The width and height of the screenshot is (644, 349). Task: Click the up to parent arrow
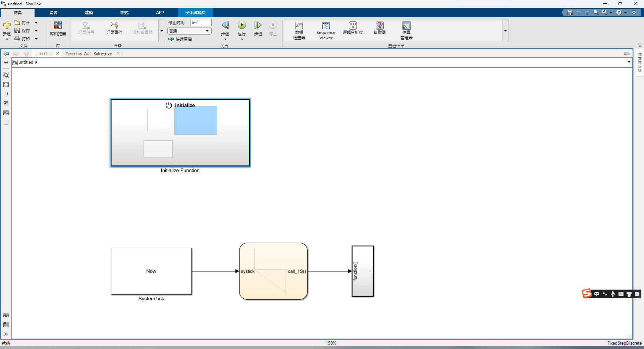coord(26,54)
